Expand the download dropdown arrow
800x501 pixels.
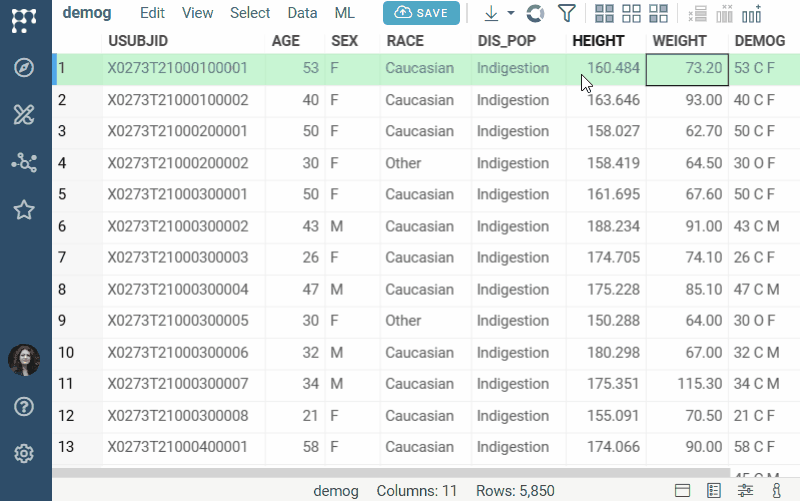[510, 13]
